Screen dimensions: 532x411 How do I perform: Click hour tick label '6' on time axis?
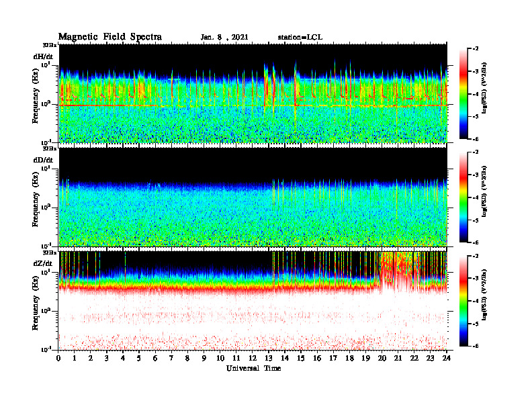point(156,359)
